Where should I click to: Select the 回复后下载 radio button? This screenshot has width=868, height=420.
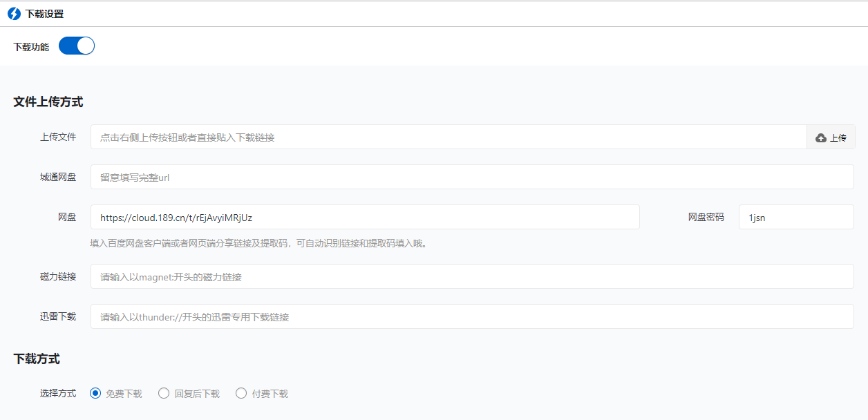[x=164, y=394]
